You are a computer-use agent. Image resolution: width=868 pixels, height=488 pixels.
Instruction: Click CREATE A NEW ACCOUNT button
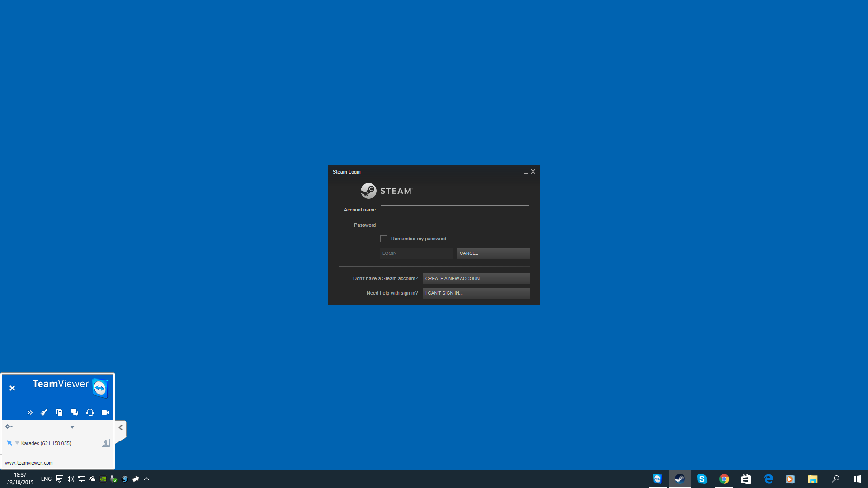tap(476, 279)
